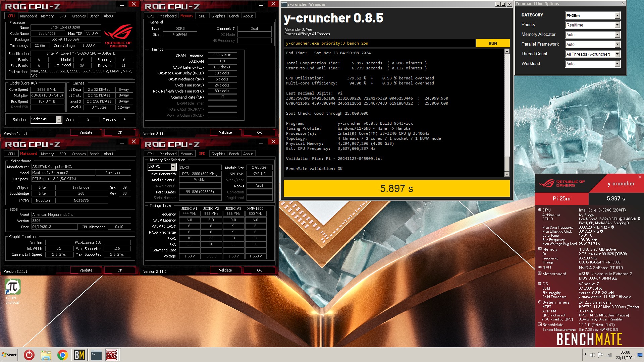Close the BenchMate result overlay panel
The height and width of the screenshot is (362, 644).
coord(640,177)
